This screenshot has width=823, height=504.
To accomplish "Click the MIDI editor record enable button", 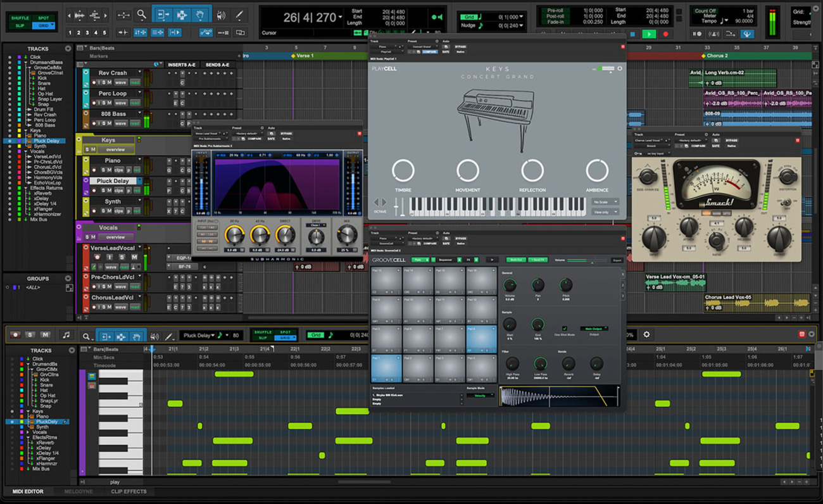I will 16,335.
